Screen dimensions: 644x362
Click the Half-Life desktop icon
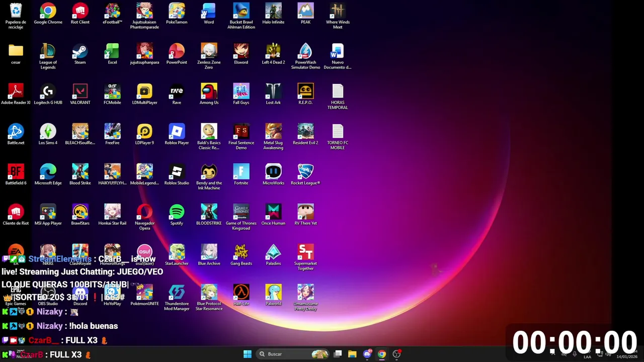(x=241, y=295)
